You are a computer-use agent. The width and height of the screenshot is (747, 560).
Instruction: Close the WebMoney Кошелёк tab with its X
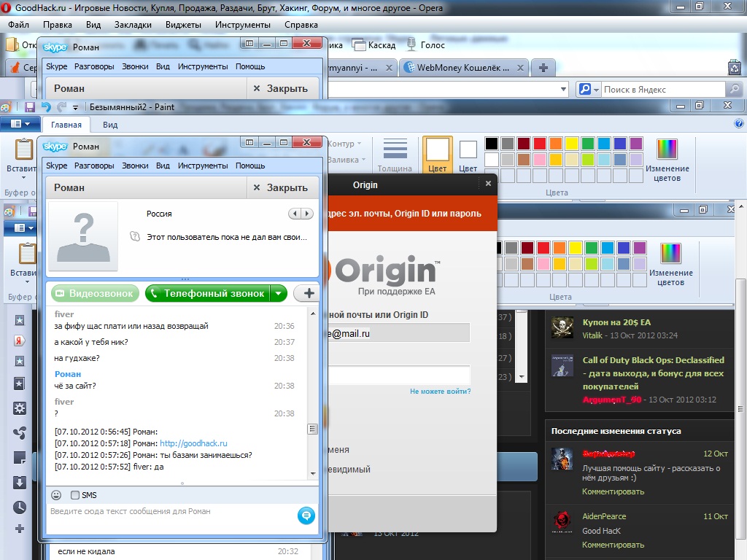click(520, 68)
